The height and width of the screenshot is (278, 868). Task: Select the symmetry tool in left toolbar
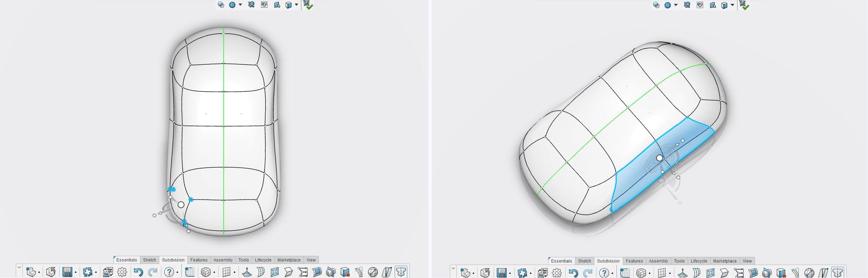pos(401,272)
